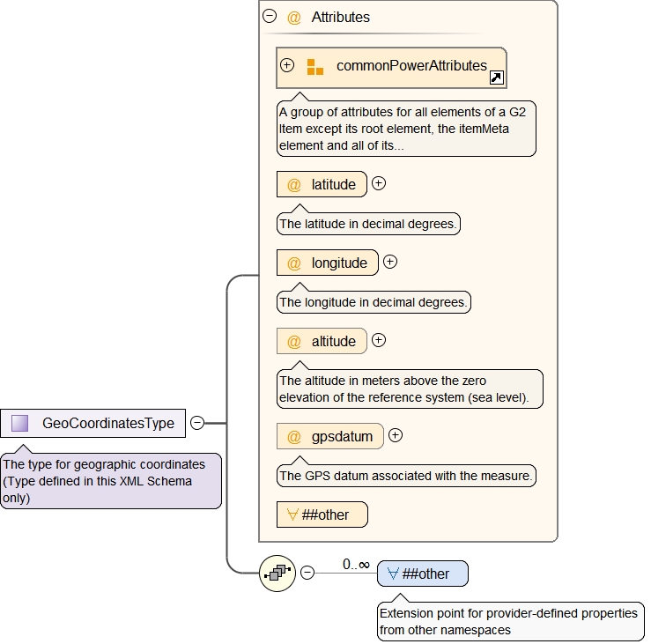
Task: Expand the altitude attribute details
Action: tap(379, 340)
